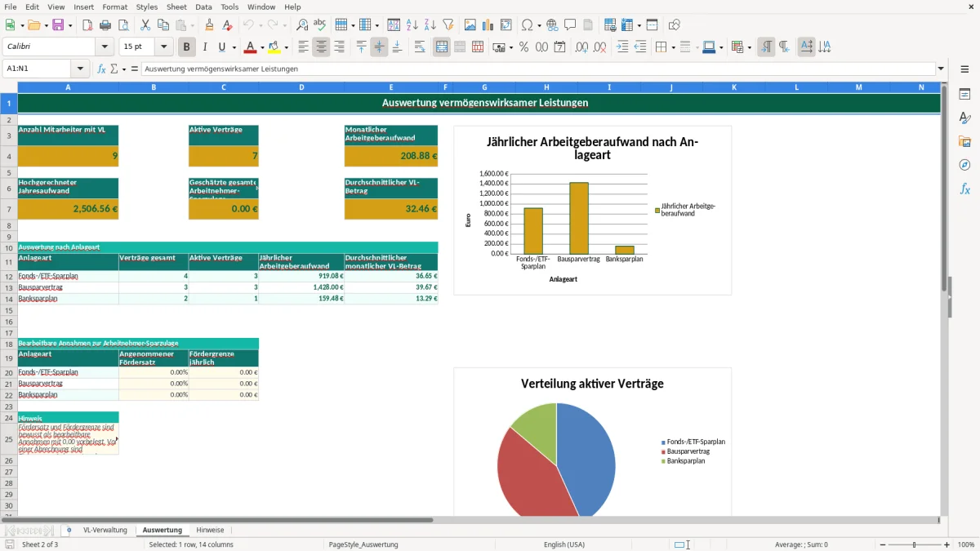Open the sidebar Properties panel
This screenshot has height=551, width=980.
(964, 95)
